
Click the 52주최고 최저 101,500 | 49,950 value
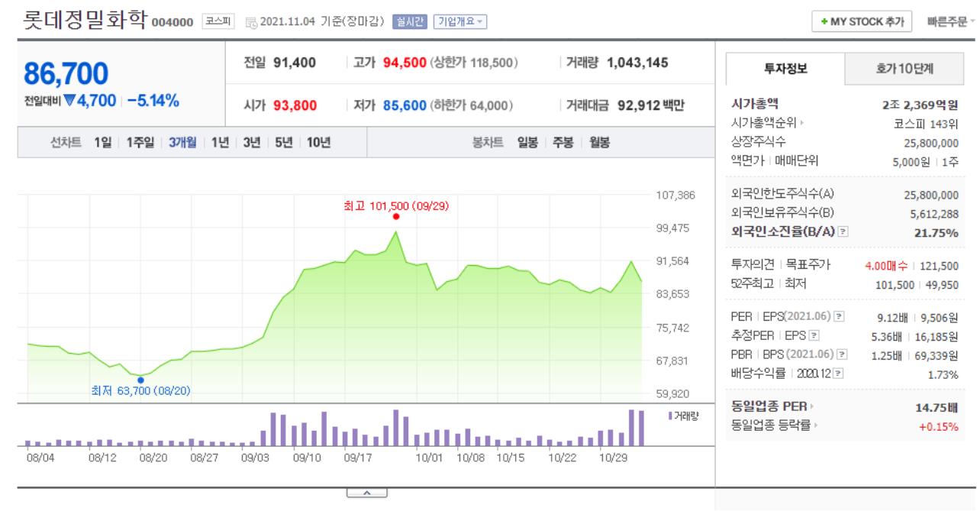[x=917, y=283]
